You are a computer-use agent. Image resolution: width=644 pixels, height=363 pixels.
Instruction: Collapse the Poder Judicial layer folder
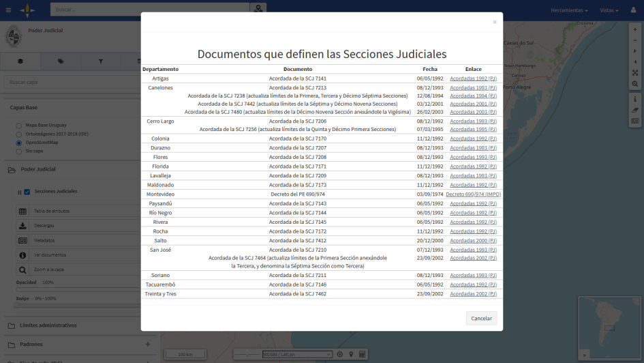(x=12, y=170)
